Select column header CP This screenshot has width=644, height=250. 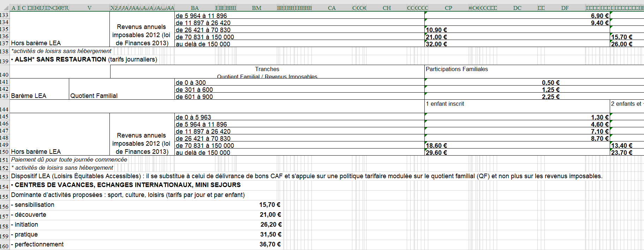[x=448, y=8]
